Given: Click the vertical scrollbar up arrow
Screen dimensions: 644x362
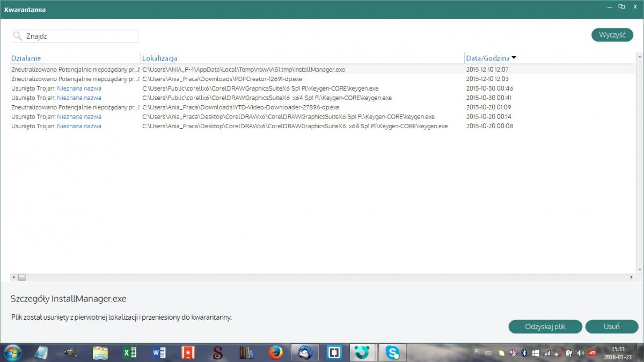Looking at the screenshot, I should coord(639,56).
